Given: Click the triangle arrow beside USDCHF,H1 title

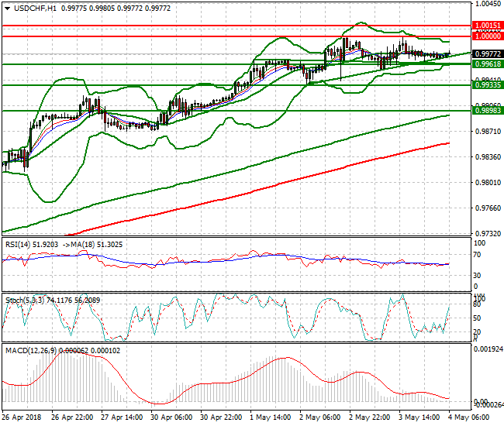Looking at the screenshot, I should coord(8,9).
